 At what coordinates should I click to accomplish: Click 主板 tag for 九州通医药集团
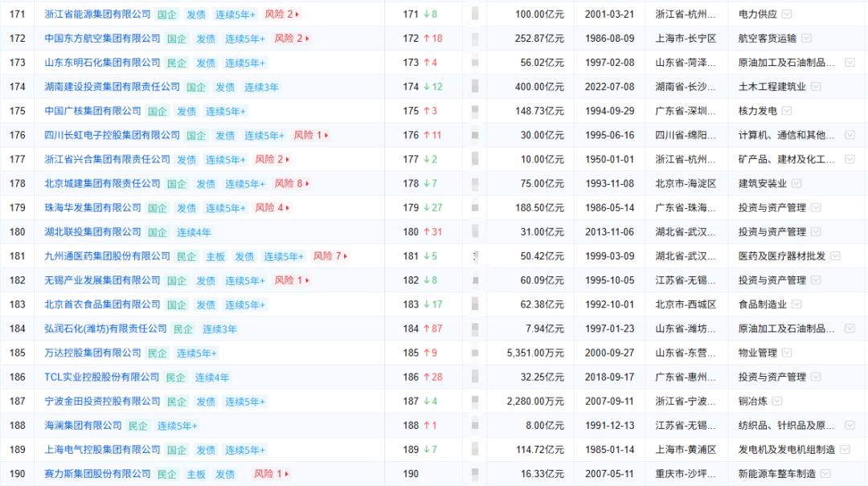point(215,256)
